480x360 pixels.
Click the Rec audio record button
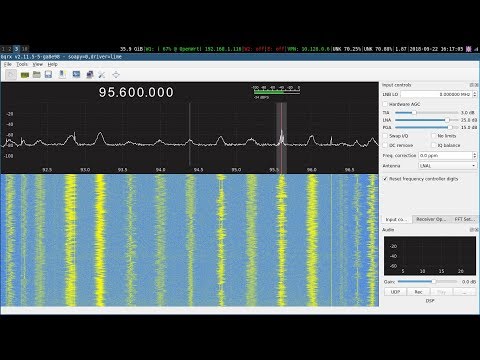(418, 292)
